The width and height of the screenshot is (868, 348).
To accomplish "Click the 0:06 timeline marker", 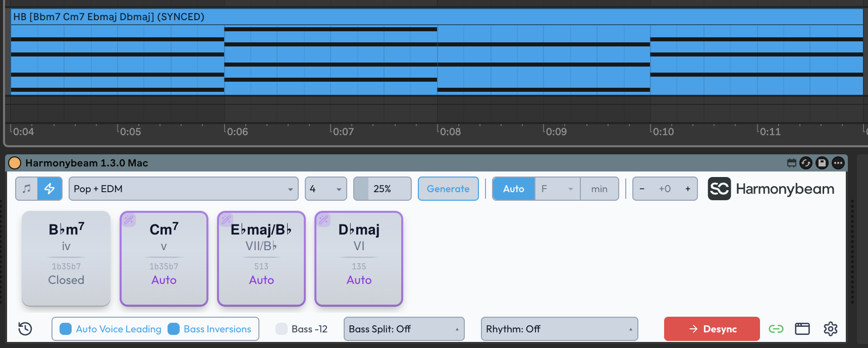I will pyautogui.click(x=237, y=132).
